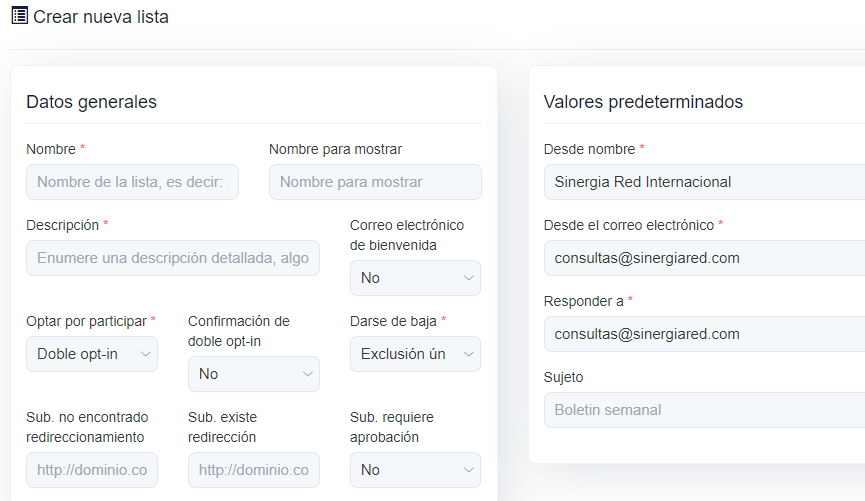Open the Correo electrónico de bienvenida dropdown
The image size is (865, 501).
pos(415,278)
